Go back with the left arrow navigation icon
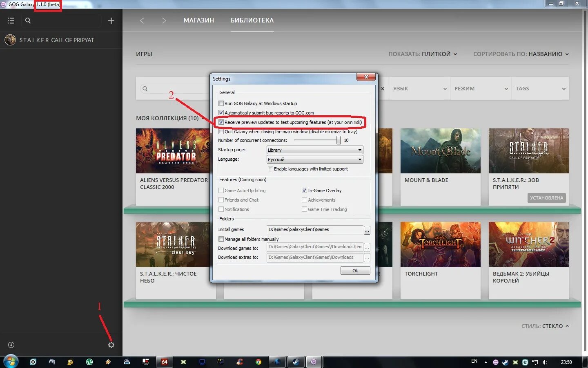 [x=142, y=20]
